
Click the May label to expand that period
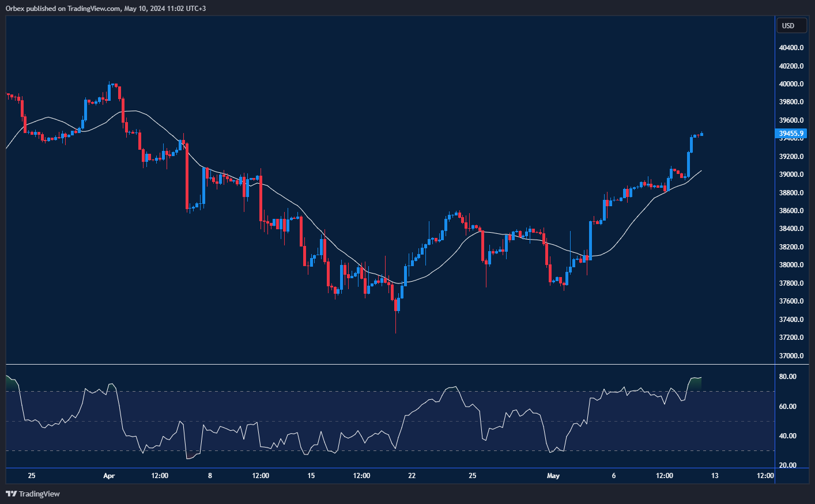click(553, 476)
